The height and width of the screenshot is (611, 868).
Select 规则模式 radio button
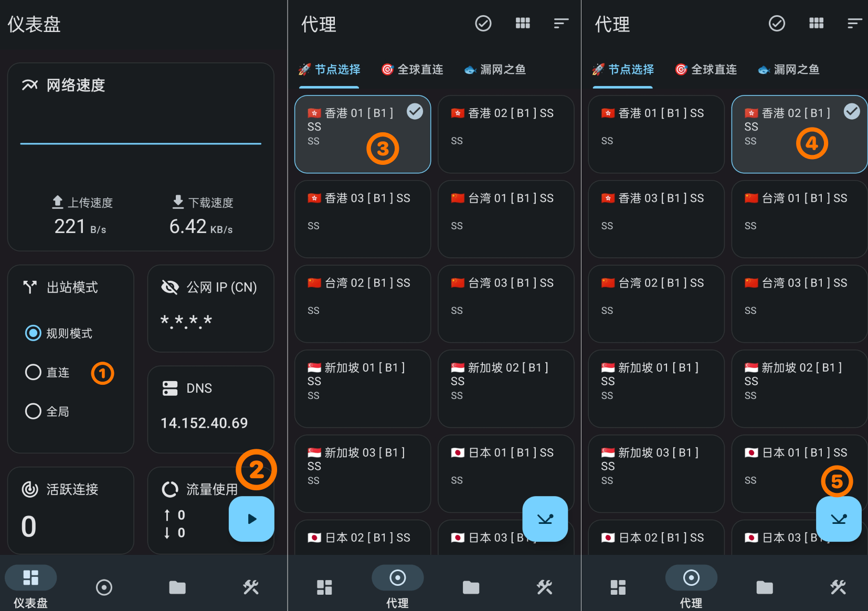[x=33, y=333]
